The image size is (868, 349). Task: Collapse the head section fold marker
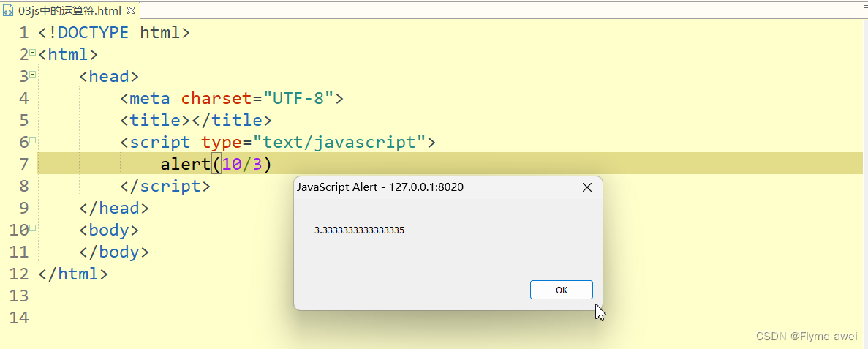[x=32, y=74]
